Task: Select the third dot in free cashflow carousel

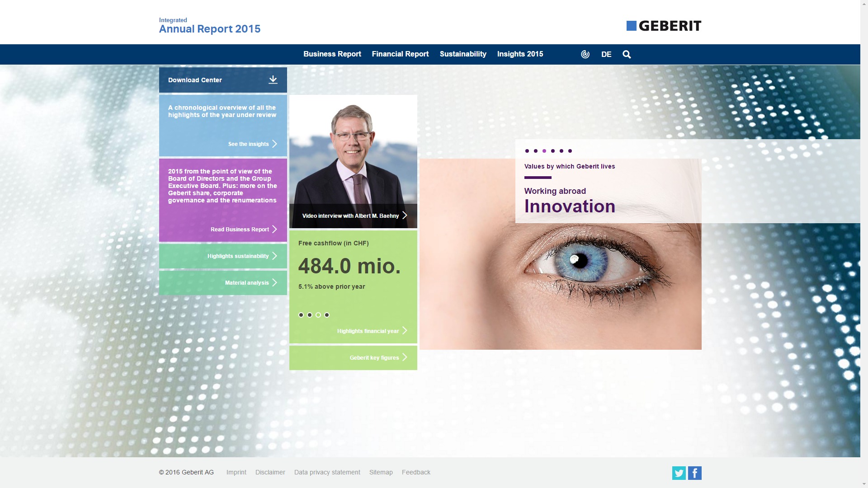Action: (x=318, y=315)
